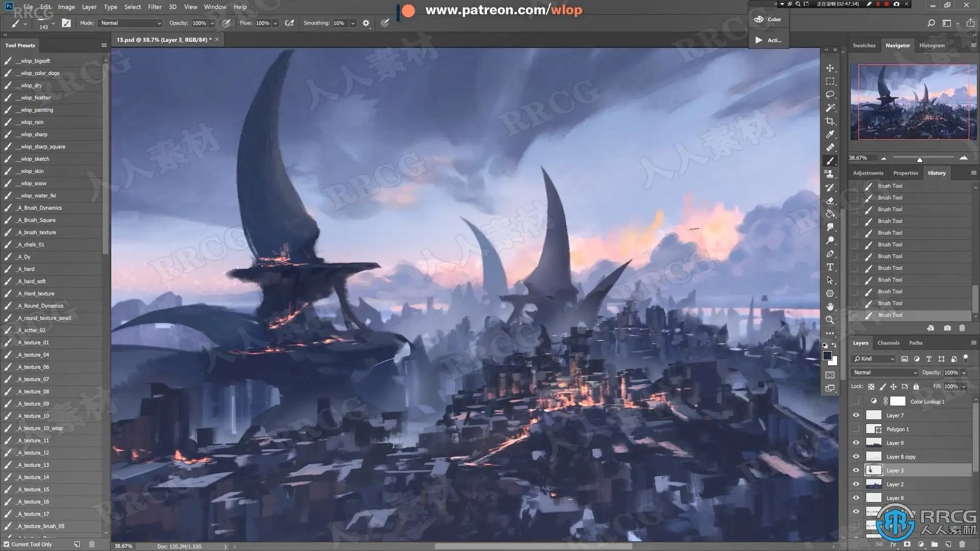980x551 pixels.
Task: Open the Color panel button
Action: coord(768,19)
